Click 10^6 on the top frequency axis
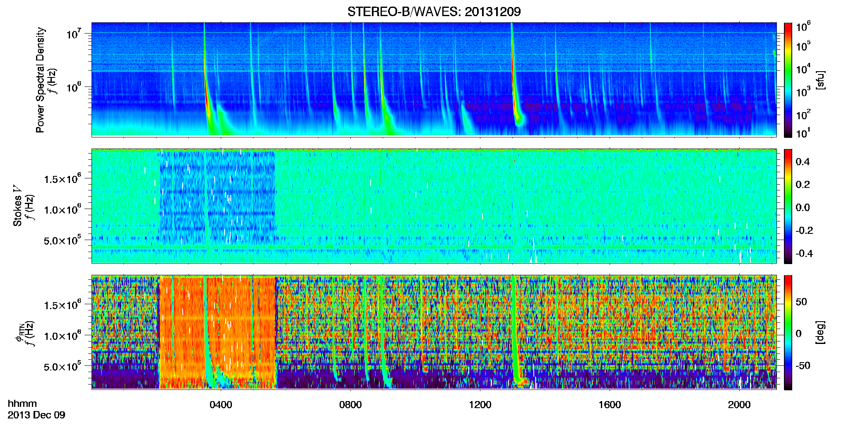The image size is (868, 447). pyautogui.click(x=74, y=87)
